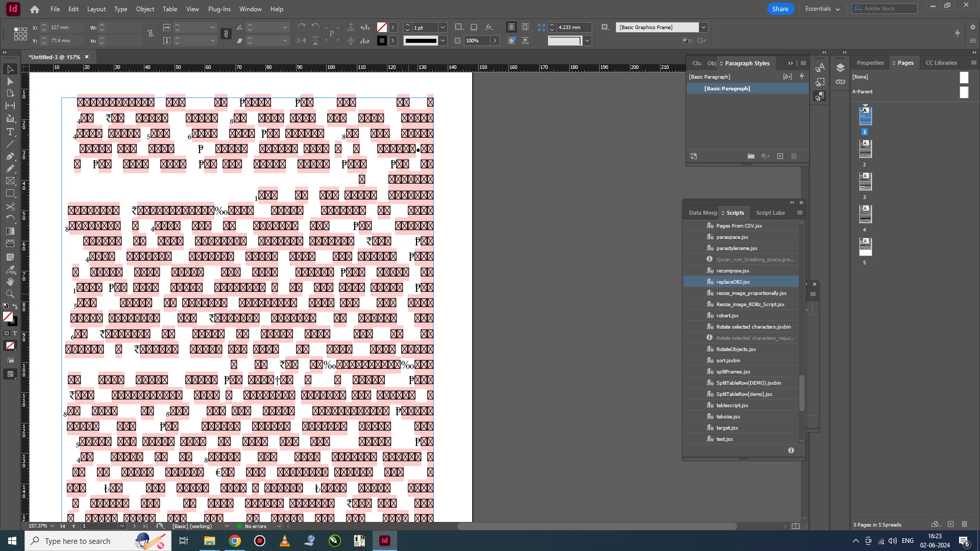Screen dimensions: 980x551
Task: Select the Scissors tool
Action: coord(10,207)
